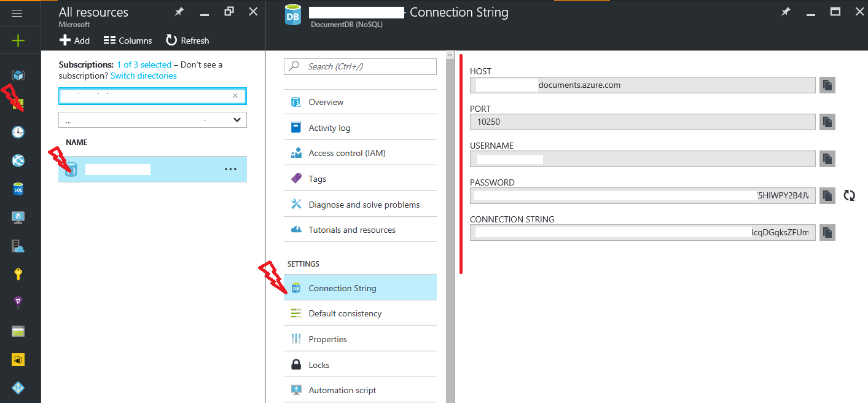Click the NAME column header
This screenshot has width=868, height=403.
pos(77,142)
